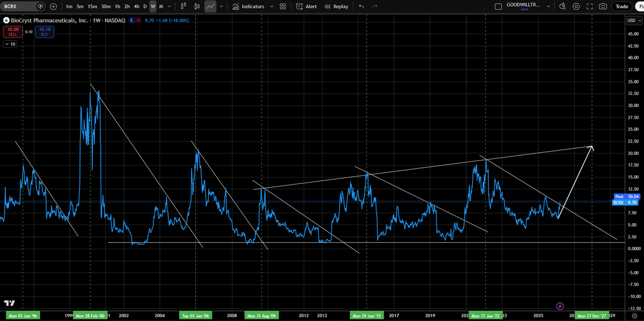Image resolution: width=644 pixels, height=321 pixels.
Task: Click the BCRX 9.70 price label
Action: [626, 203]
